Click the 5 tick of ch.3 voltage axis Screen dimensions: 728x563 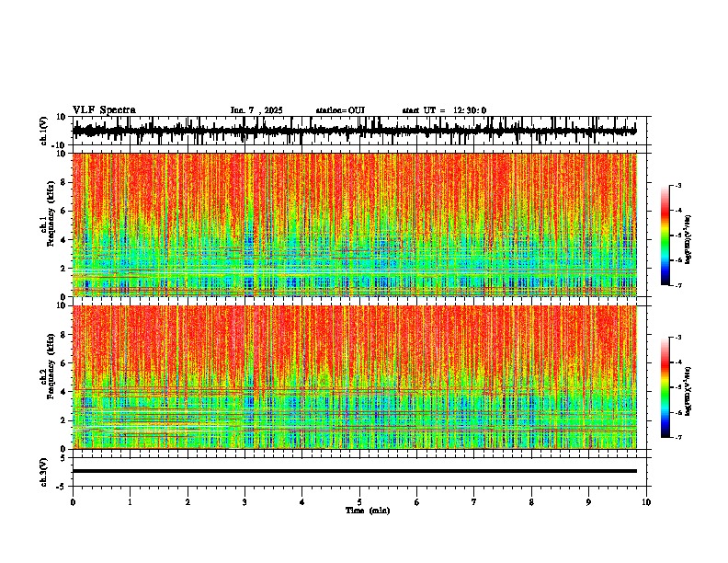(63, 458)
